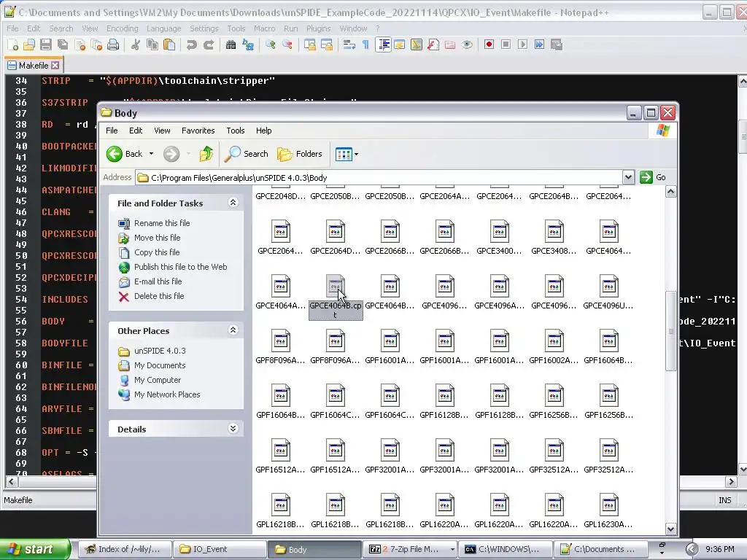Image resolution: width=747 pixels, height=560 pixels.
Task: Toggle the Folders pane in Explorer
Action: pos(300,154)
